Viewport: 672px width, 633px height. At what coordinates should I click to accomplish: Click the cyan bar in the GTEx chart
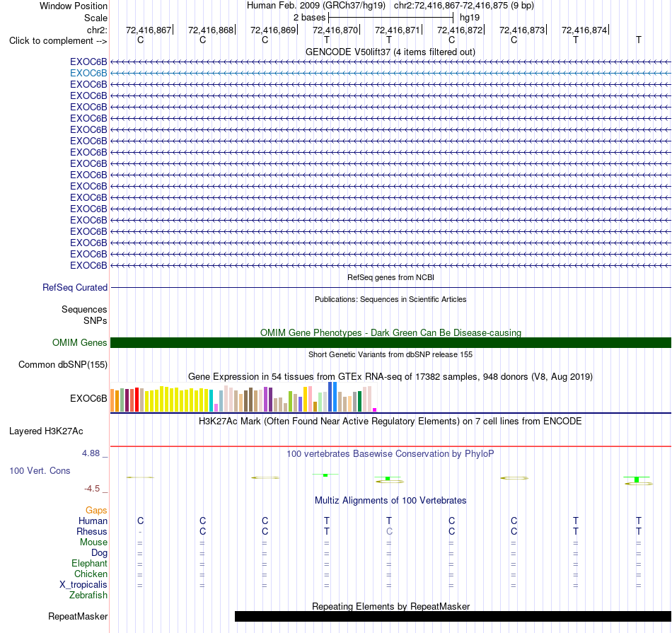pyautogui.click(x=212, y=401)
